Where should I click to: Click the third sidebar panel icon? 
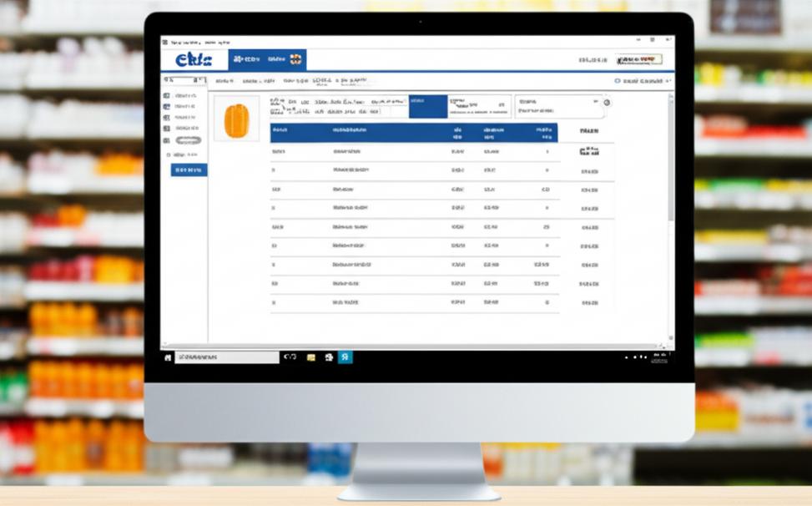pyautogui.click(x=164, y=116)
